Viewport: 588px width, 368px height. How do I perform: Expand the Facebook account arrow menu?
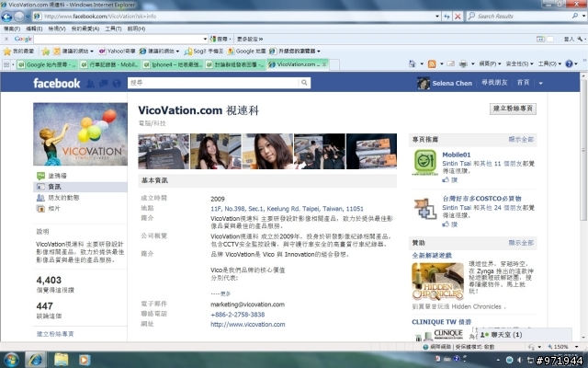pos(541,84)
